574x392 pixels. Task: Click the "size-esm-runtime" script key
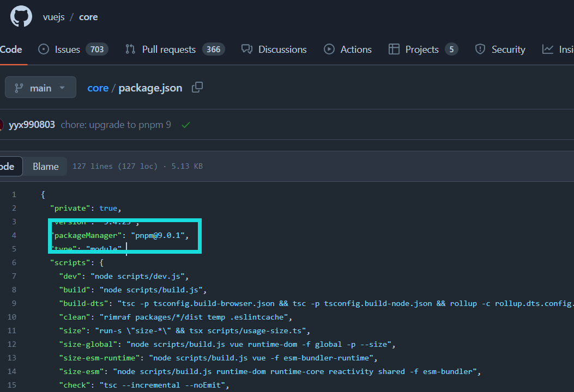[99, 358]
